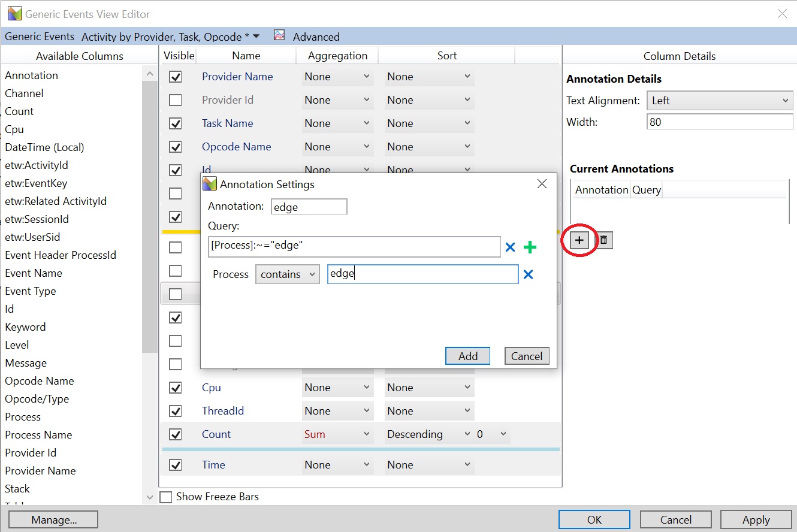Open the Activity by Provider, Task, Opcode preset menu

[168, 37]
